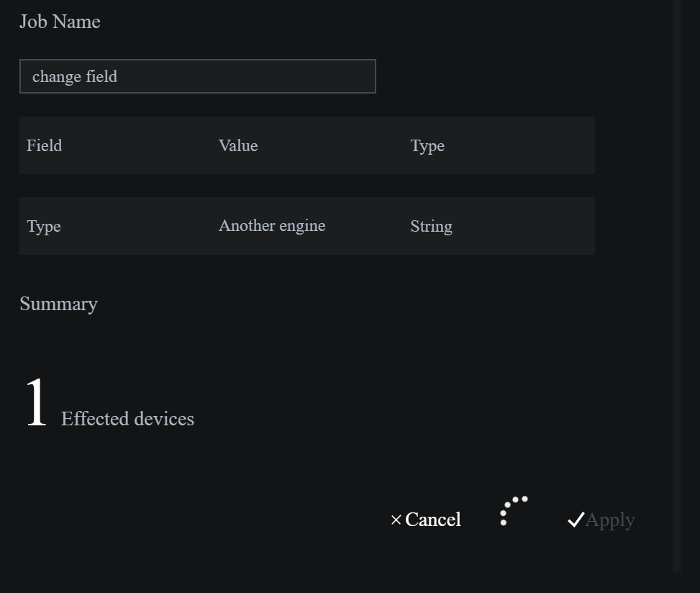The image size is (700, 593).
Task: Click the String type value in the row
Action: 431,226
